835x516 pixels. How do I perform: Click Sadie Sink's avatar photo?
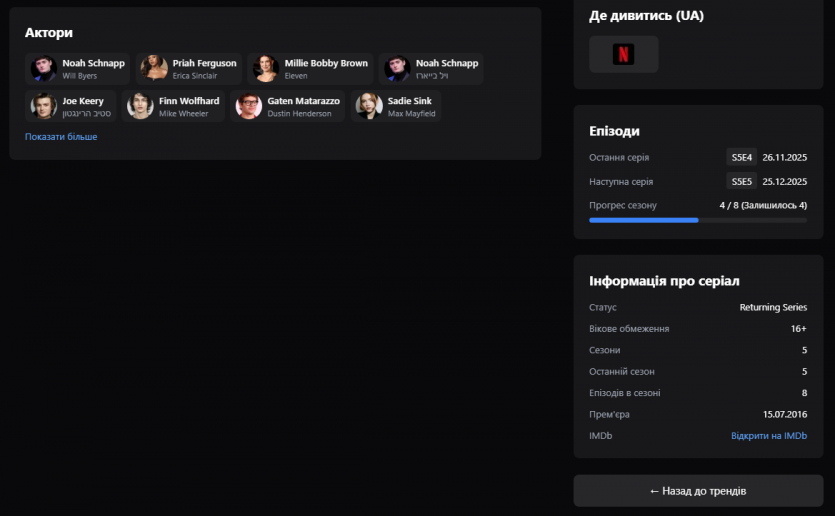(369, 106)
